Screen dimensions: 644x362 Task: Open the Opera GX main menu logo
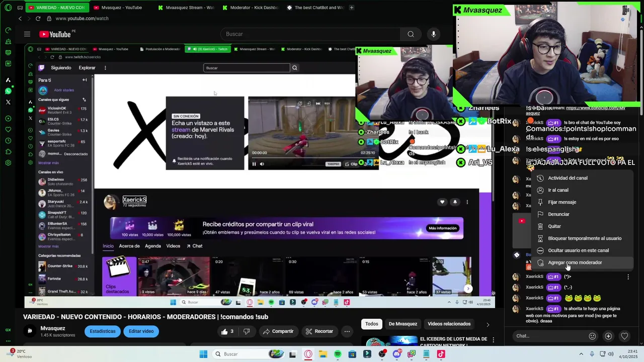click(x=8, y=8)
